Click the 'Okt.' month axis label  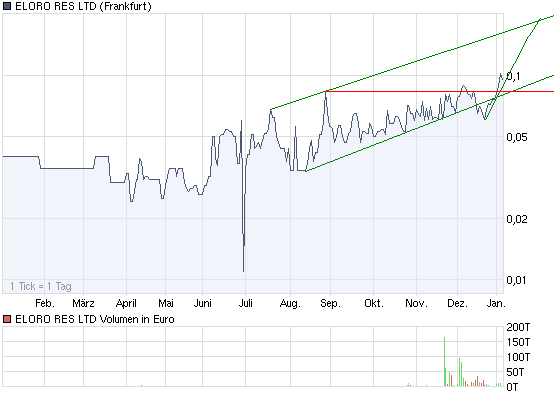[x=374, y=303]
